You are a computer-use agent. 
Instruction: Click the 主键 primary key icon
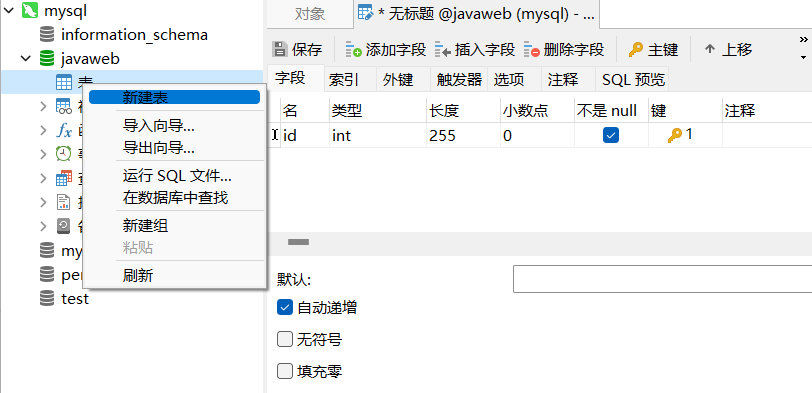636,50
